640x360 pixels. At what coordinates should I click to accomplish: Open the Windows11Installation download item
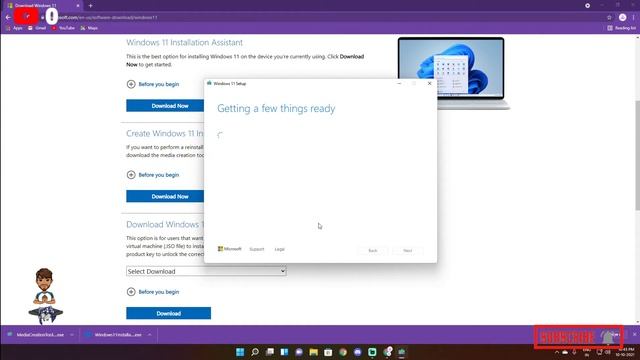pyautogui.click(x=114, y=335)
